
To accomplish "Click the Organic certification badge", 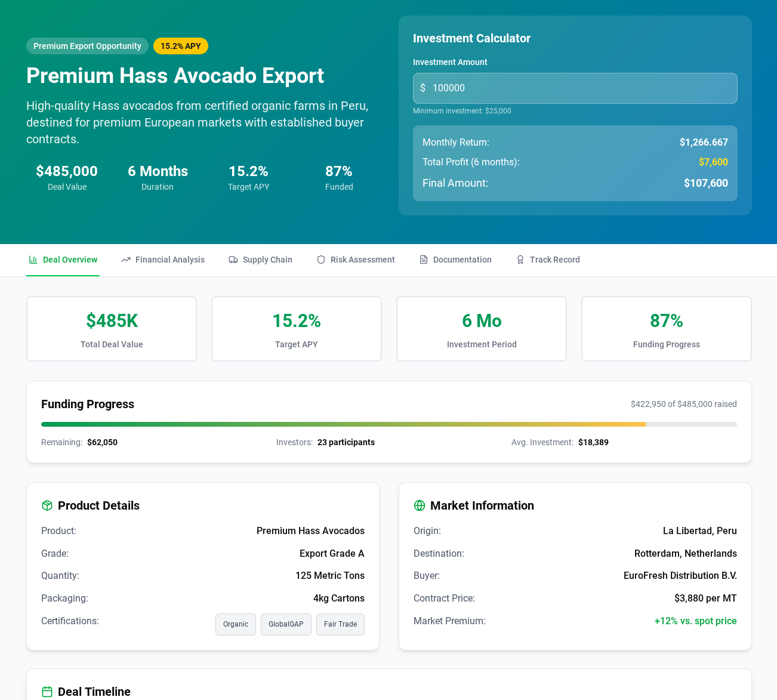I will pos(236,624).
